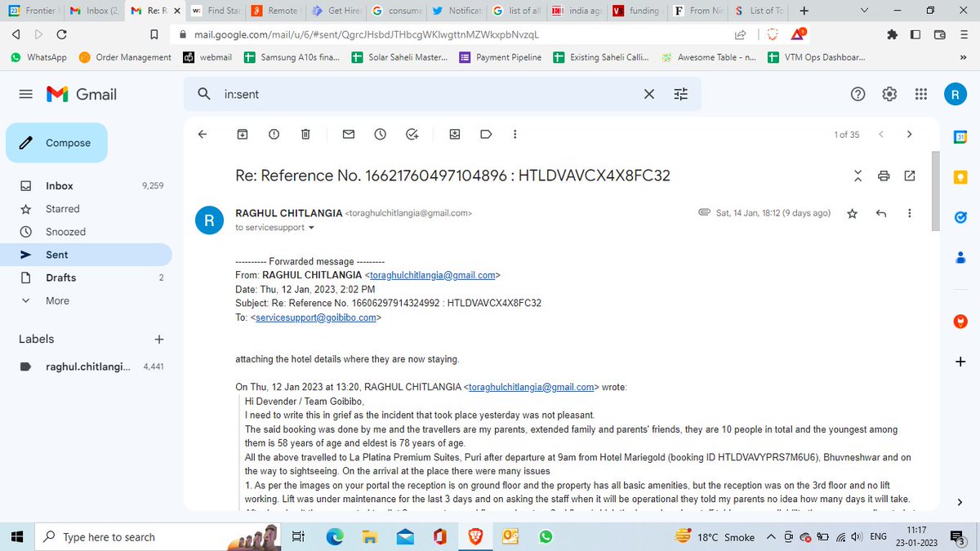Archive this email conversation

[243, 134]
